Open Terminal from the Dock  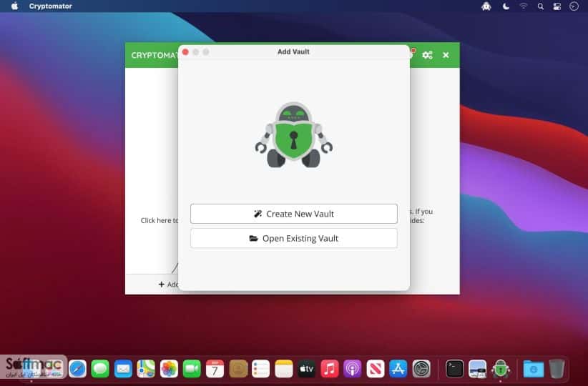click(454, 369)
